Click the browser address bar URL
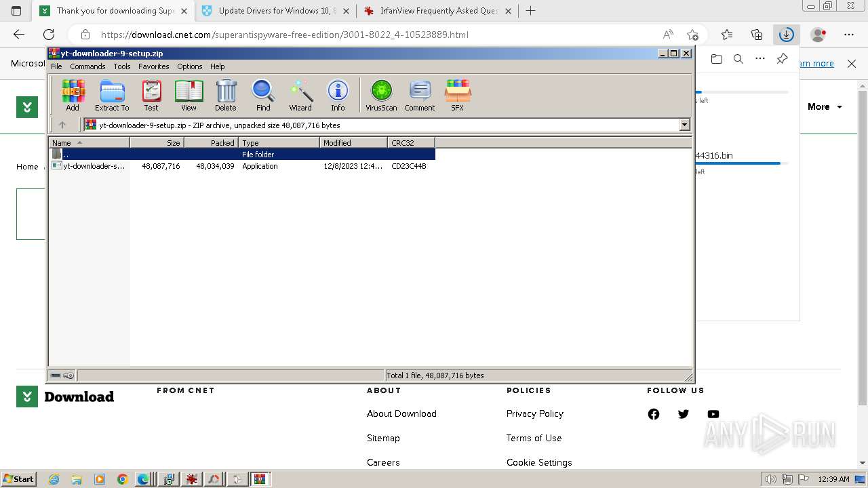 coord(285,35)
